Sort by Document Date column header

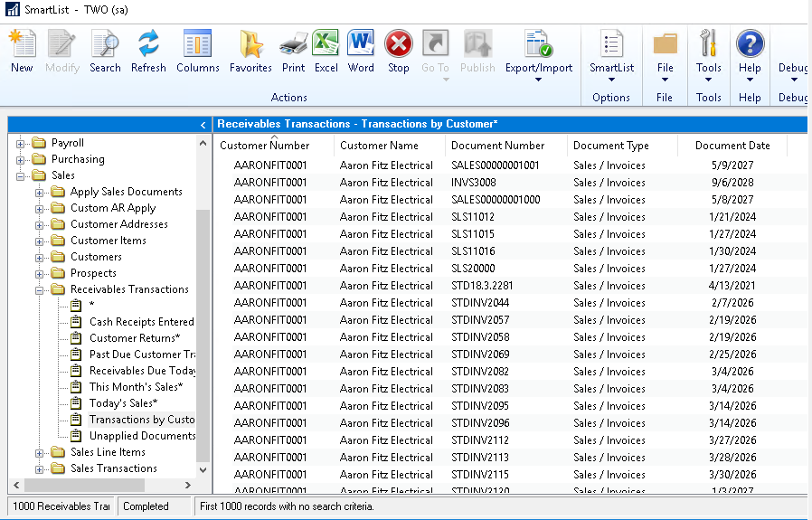tap(732, 146)
